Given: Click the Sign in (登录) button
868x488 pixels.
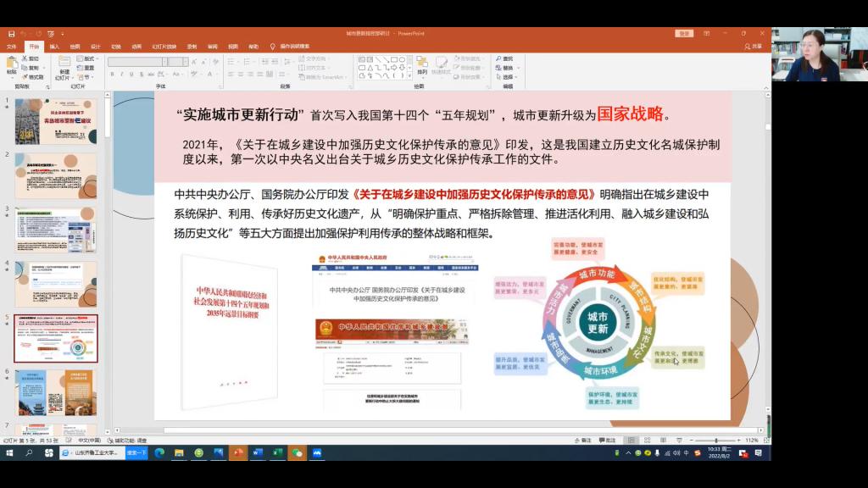Looking at the screenshot, I should point(684,33).
